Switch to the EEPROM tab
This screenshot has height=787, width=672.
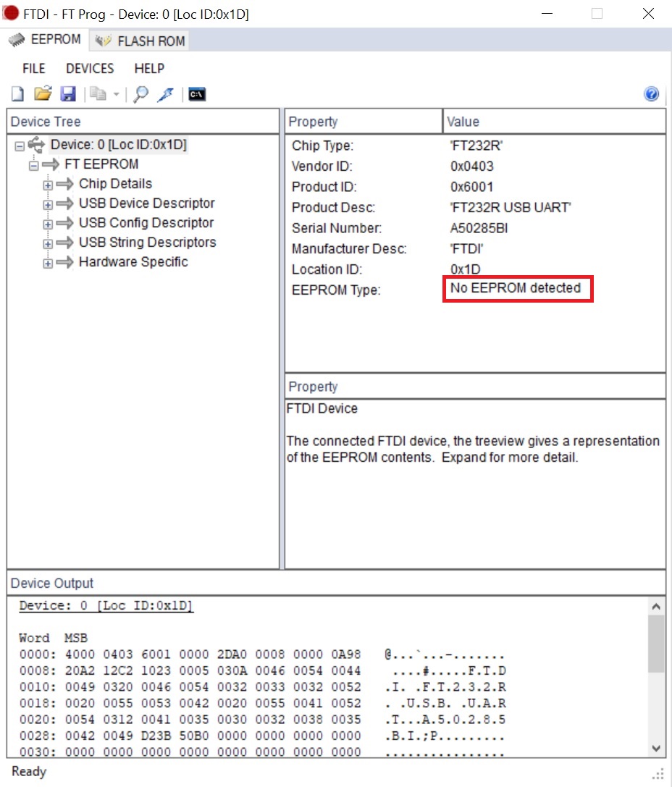tap(45, 40)
